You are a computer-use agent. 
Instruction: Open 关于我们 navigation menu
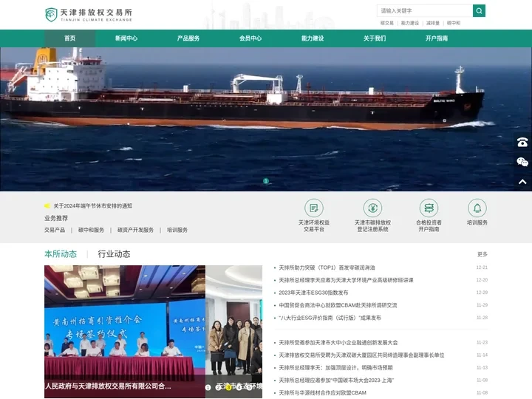click(x=375, y=38)
